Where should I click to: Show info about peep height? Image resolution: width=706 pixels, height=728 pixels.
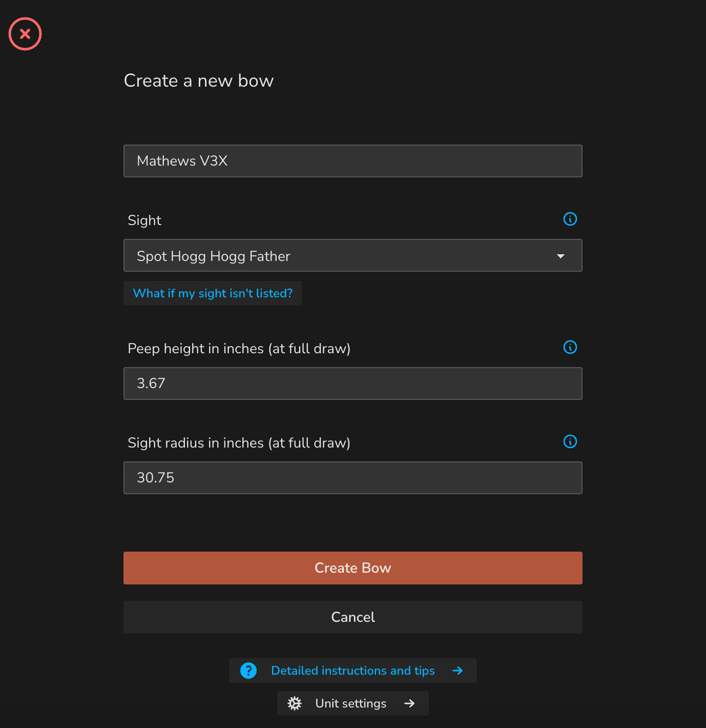tap(570, 347)
